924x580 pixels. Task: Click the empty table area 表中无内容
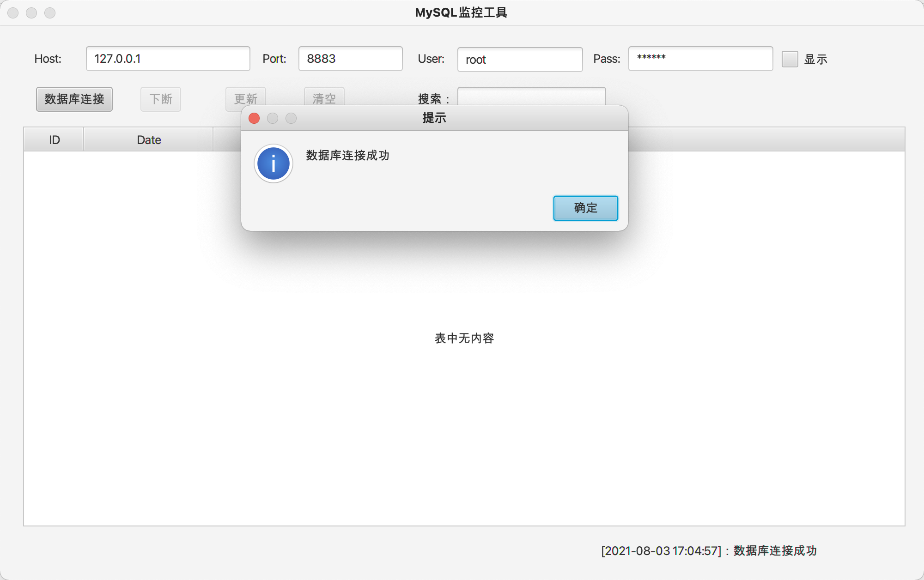pyautogui.click(x=464, y=338)
